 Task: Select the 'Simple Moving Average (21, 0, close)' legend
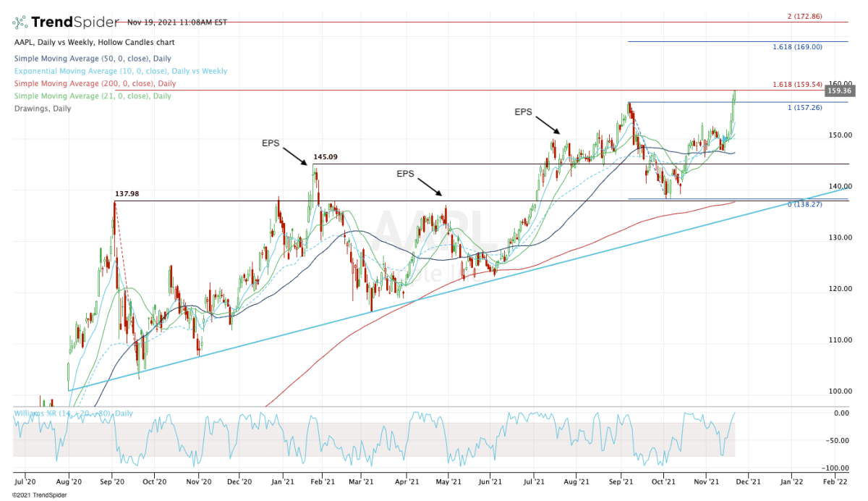[93, 96]
